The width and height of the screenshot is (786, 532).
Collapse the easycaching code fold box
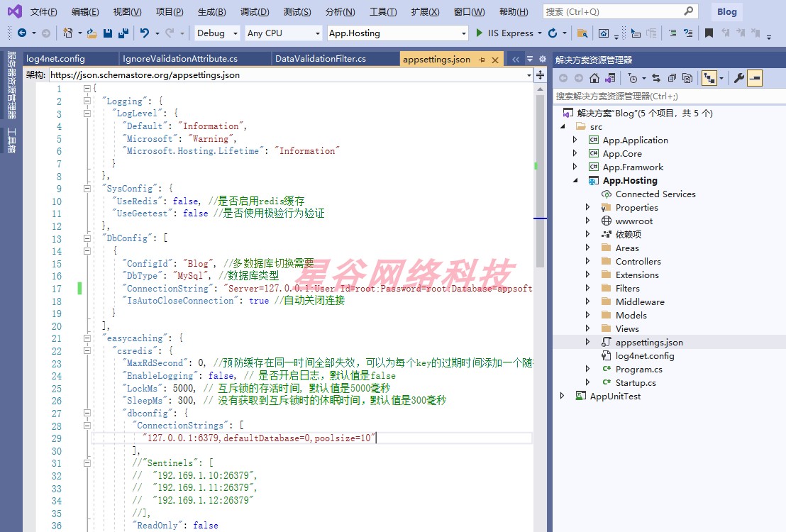(x=87, y=338)
